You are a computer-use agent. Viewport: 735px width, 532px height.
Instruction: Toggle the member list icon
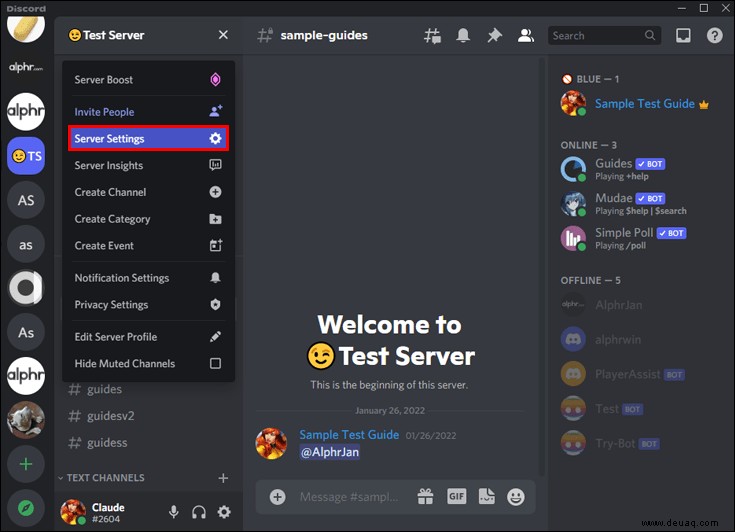coord(525,36)
